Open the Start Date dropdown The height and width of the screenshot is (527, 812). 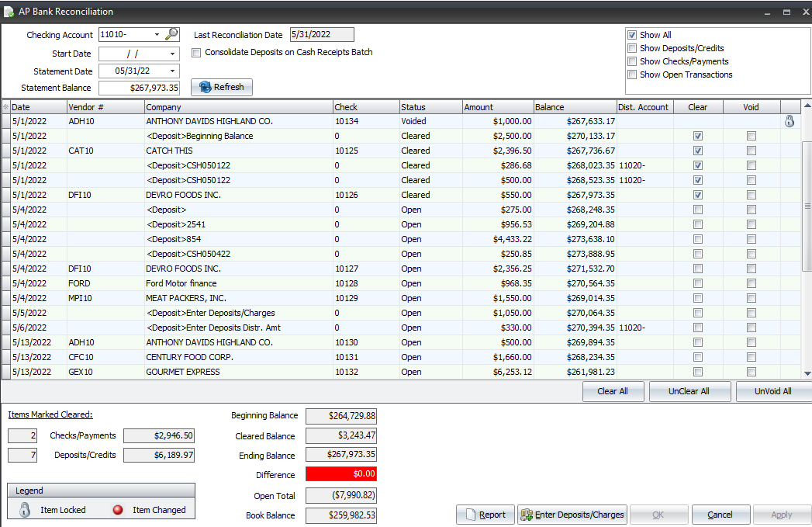(x=172, y=53)
